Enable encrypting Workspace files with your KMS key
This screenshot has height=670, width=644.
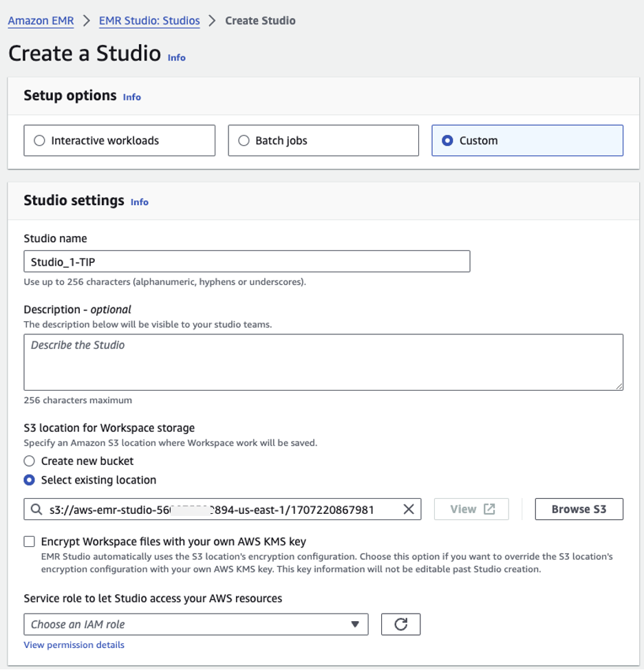[29, 541]
